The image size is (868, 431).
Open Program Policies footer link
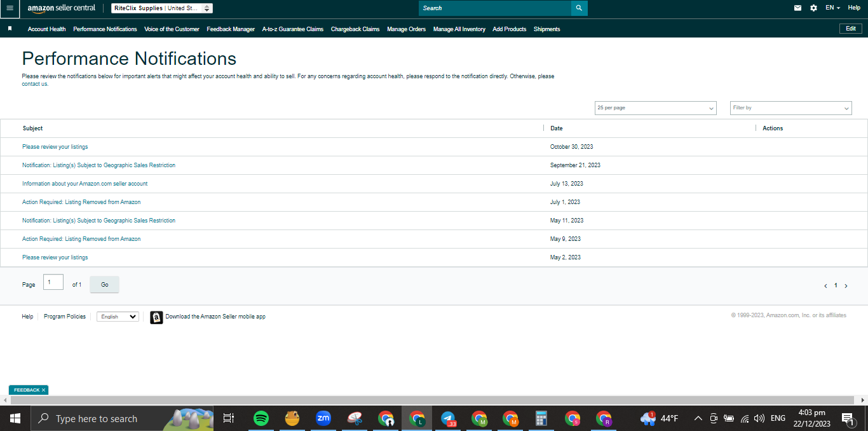coord(65,317)
